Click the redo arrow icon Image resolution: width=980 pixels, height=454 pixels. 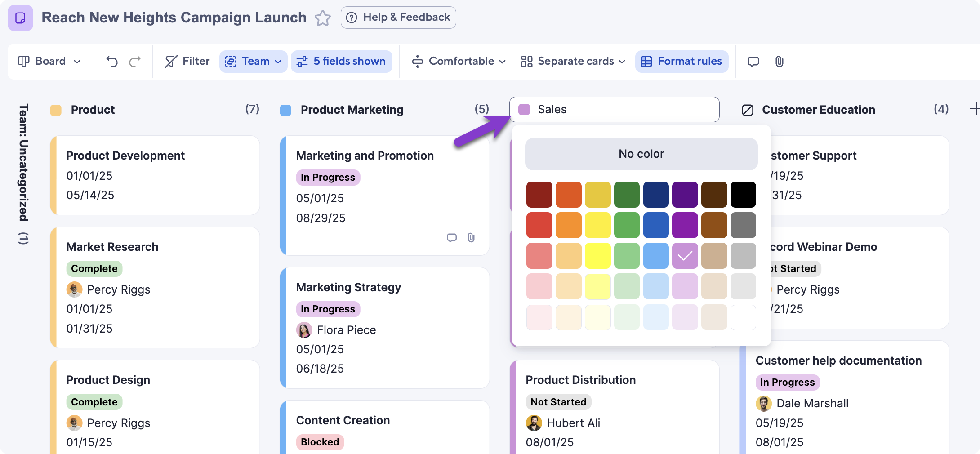[x=135, y=61]
